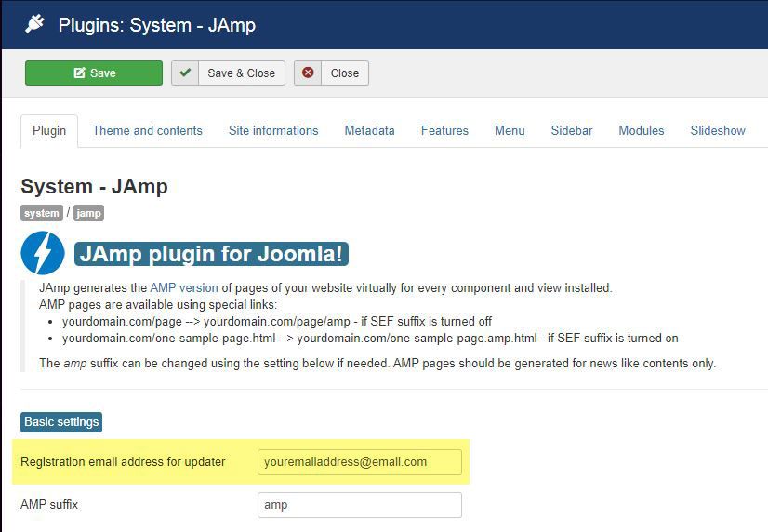
Task: Switch to the Sidebar tab
Action: [x=572, y=131]
